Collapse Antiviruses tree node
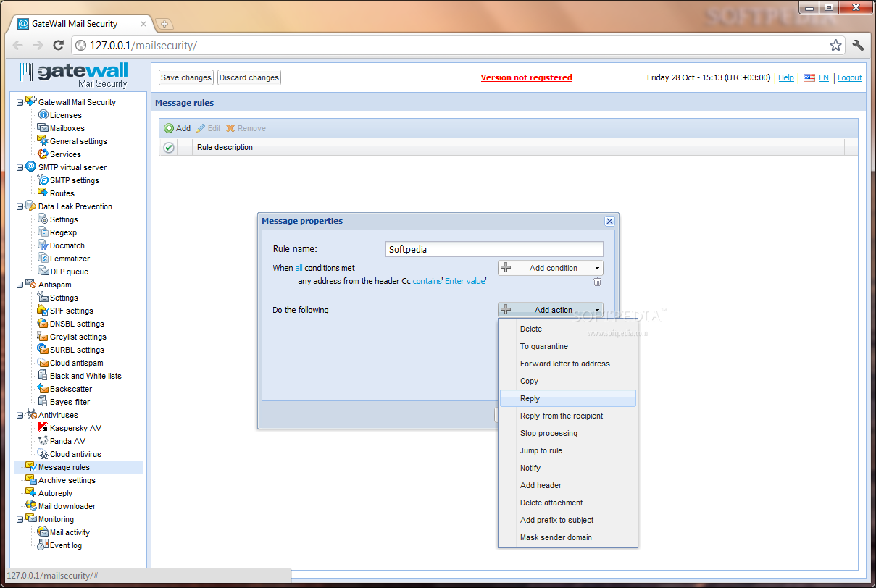 (x=20, y=415)
